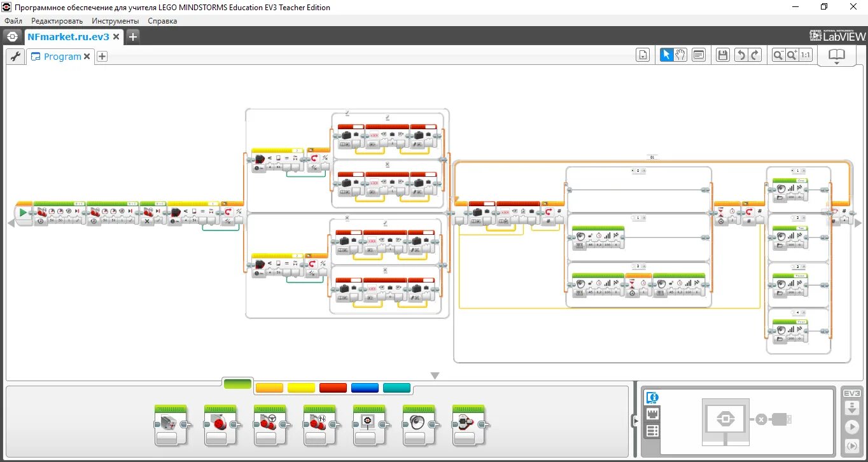Select the red Data Operations palette tab
Viewport: 868px width, 462px height.
[x=333, y=388]
